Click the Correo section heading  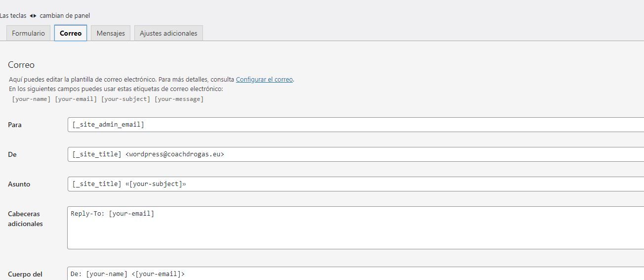[x=21, y=65]
